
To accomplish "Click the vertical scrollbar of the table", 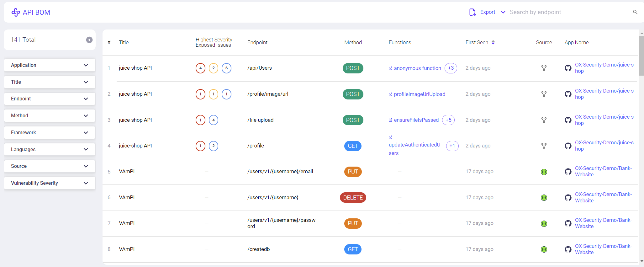I will [x=641, y=56].
